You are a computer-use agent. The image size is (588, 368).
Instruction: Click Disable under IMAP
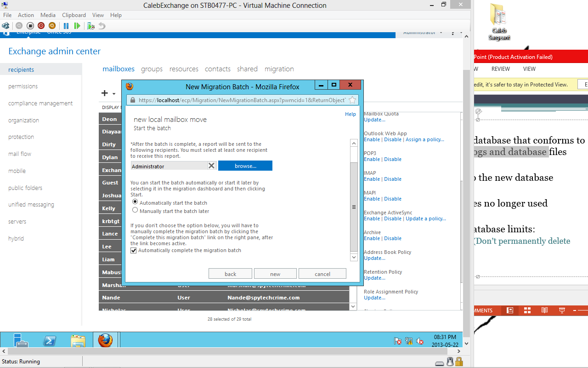[x=393, y=179]
